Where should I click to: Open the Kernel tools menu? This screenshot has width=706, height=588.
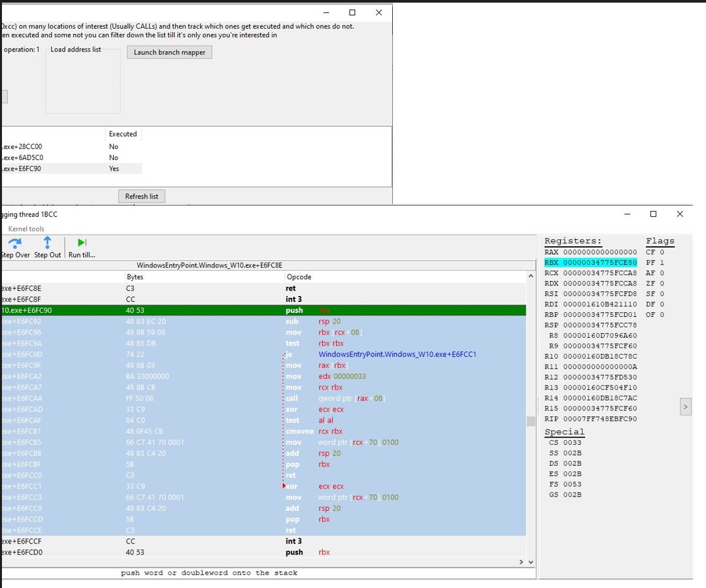pyautogui.click(x=26, y=229)
